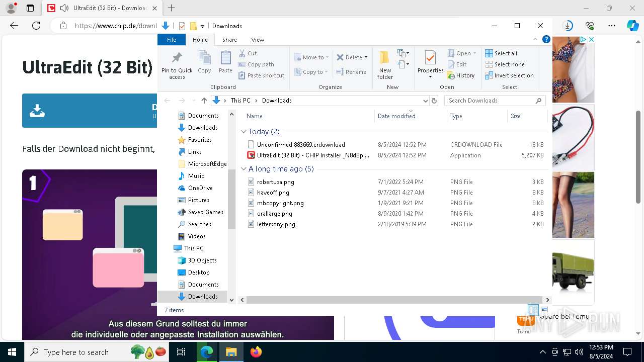The image size is (644, 362).
Task: Open Firefox from the taskbar
Action: point(256,352)
